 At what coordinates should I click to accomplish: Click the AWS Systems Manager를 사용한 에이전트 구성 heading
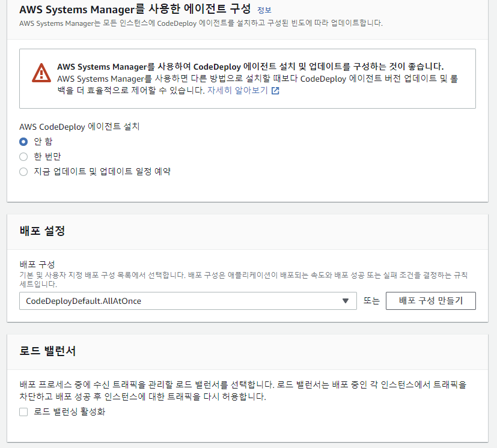[x=135, y=9]
